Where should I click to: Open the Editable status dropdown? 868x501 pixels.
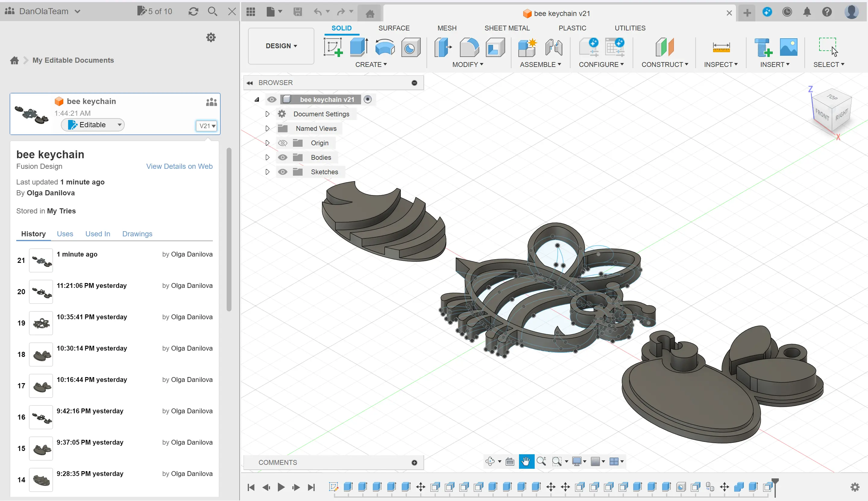[93, 124]
